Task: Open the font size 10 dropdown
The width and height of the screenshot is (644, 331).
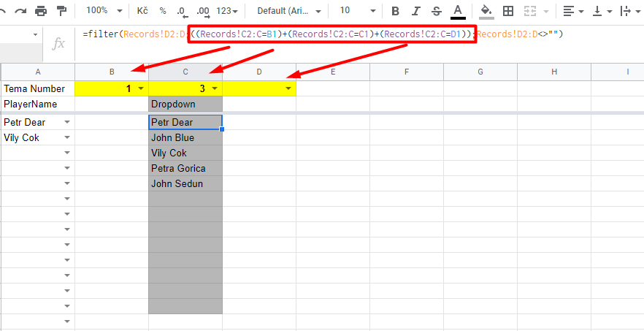Action: click(x=357, y=11)
